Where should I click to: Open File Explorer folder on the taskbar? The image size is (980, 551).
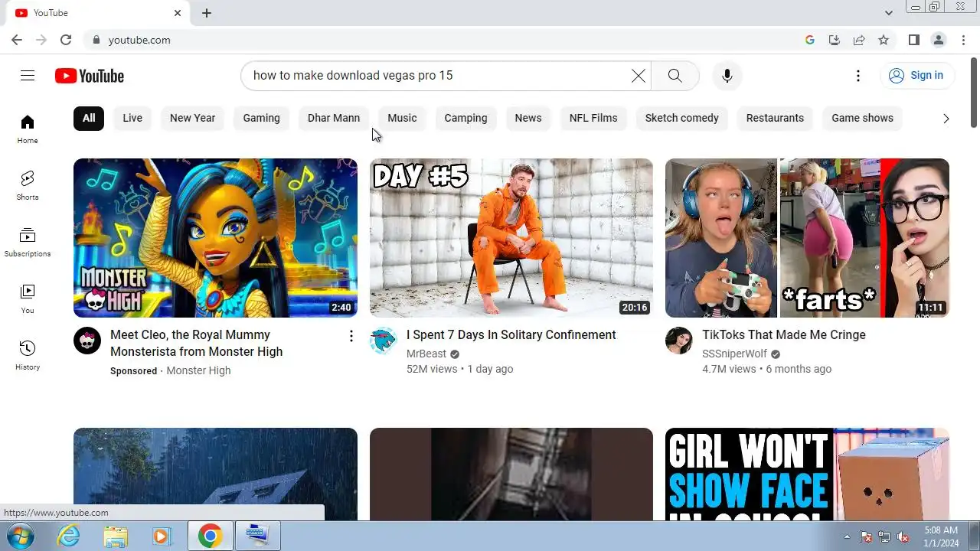click(116, 536)
